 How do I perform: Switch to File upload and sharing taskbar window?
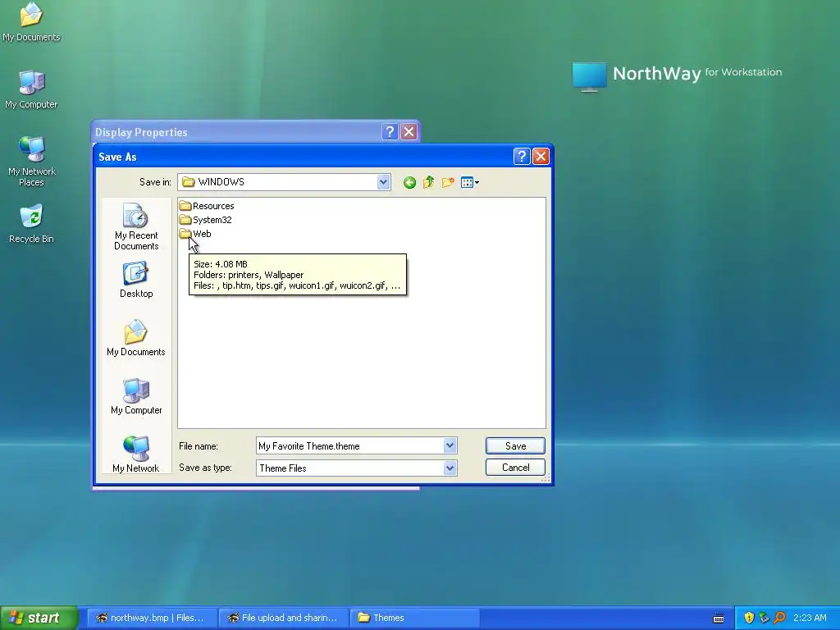click(x=284, y=618)
